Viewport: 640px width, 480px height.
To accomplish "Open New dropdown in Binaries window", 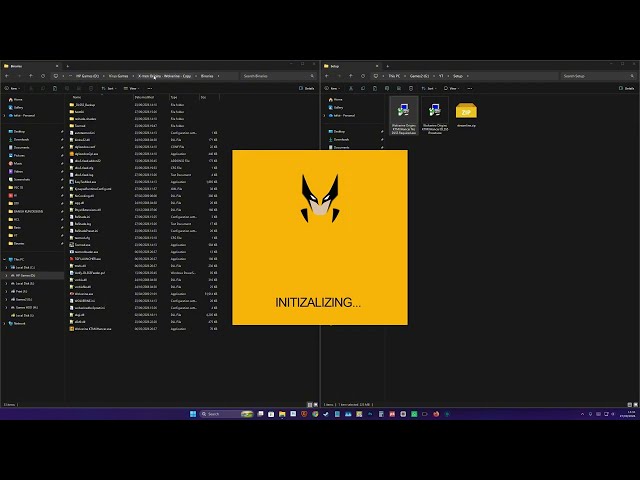I will click(x=12, y=88).
